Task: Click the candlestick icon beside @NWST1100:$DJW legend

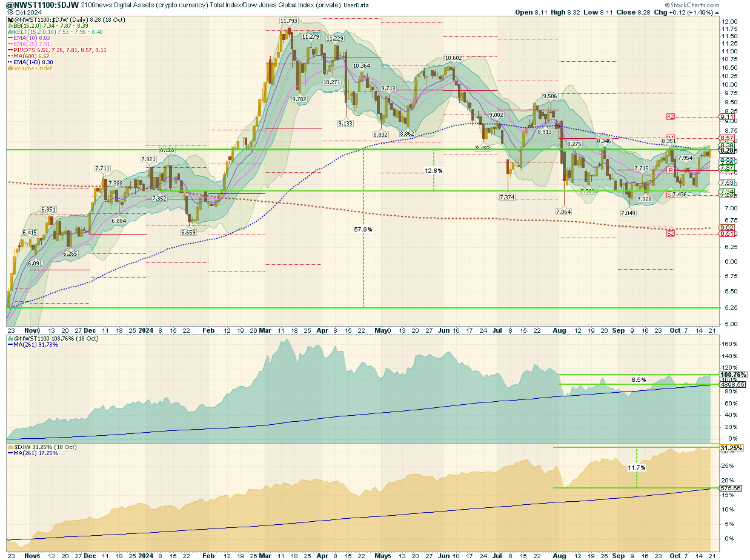Action: click(x=10, y=20)
